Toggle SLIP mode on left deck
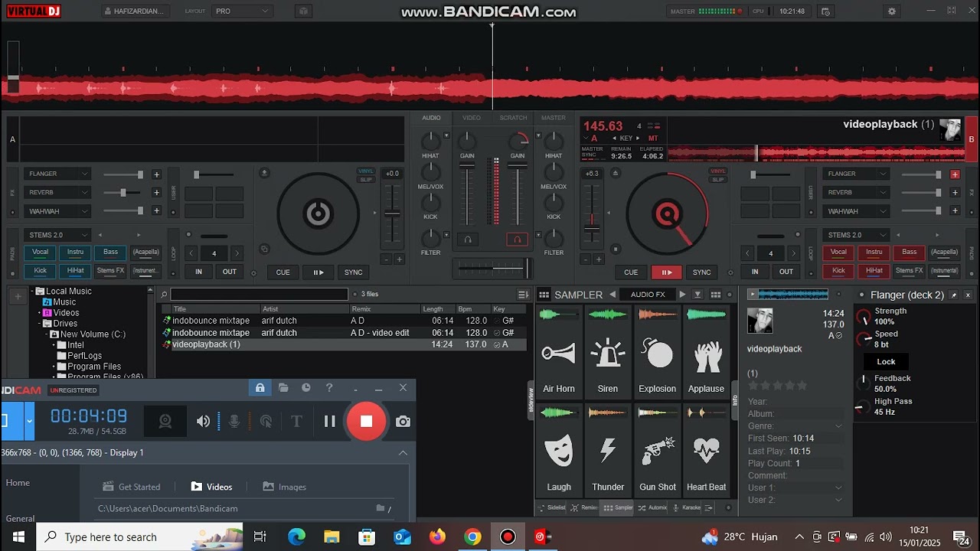 point(366,180)
